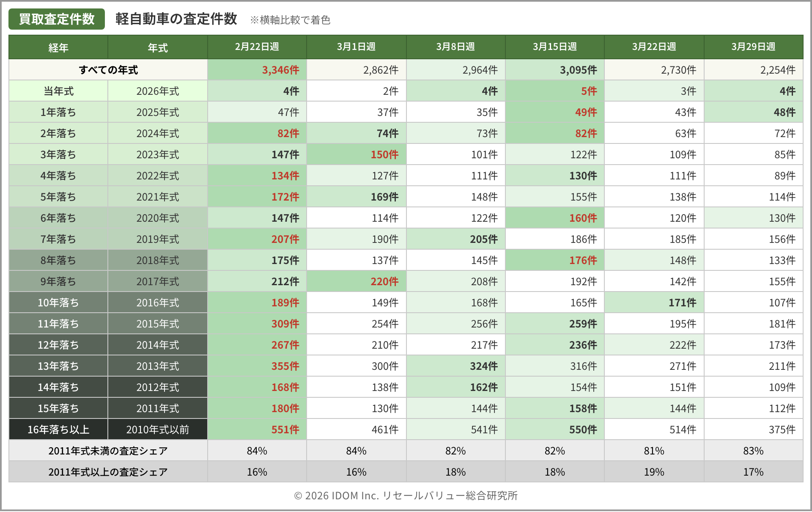Click the IDOM Inc. copyright text
The width and height of the screenshot is (812, 512).
pyautogui.click(x=406, y=495)
